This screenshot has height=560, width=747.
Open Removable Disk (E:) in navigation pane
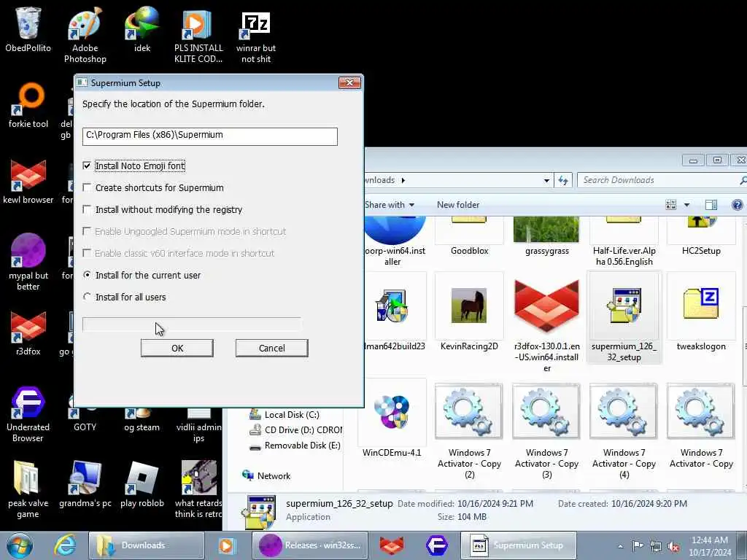(295, 446)
